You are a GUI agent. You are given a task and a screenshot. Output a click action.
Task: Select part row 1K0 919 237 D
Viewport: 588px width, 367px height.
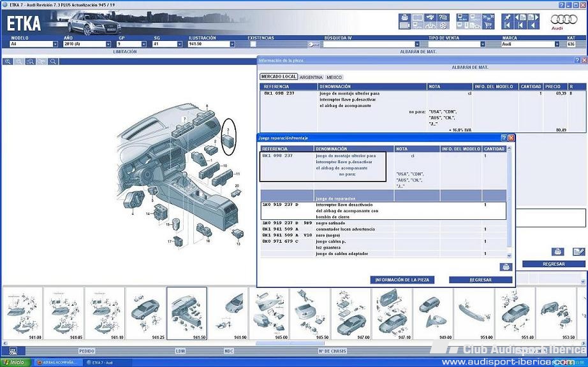pyautogui.click(x=383, y=211)
